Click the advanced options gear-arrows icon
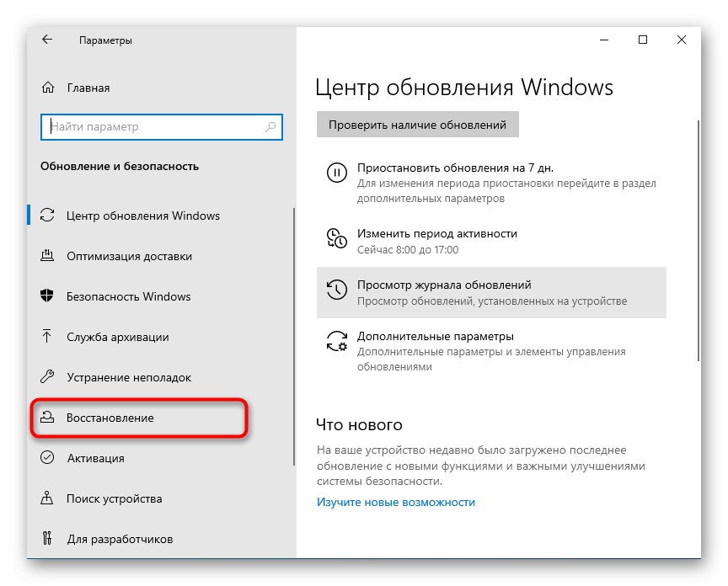Image resolution: width=728 pixels, height=586 pixels. click(x=336, y=342)
